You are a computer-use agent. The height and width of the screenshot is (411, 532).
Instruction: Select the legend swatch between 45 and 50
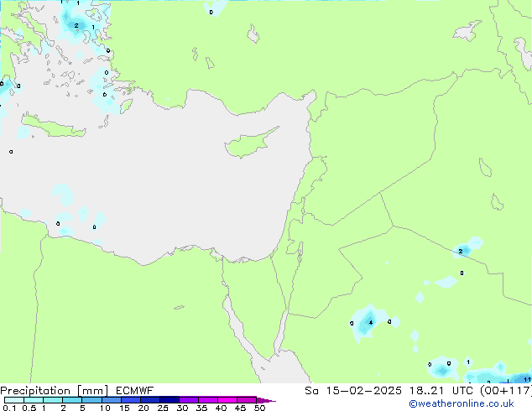[x=247, y=400]
